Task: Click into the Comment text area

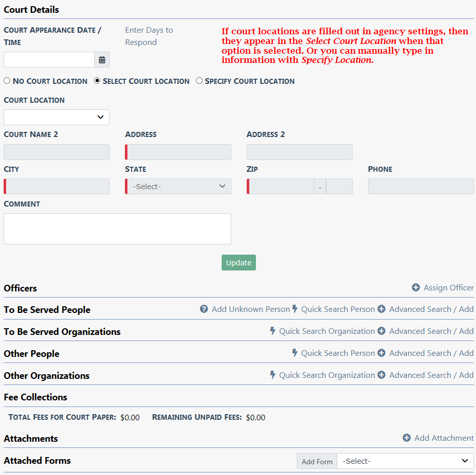Action: click(x=117, y=229)
